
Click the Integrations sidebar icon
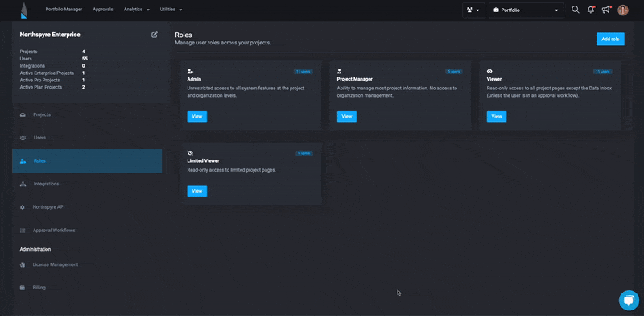click(23, 184)
